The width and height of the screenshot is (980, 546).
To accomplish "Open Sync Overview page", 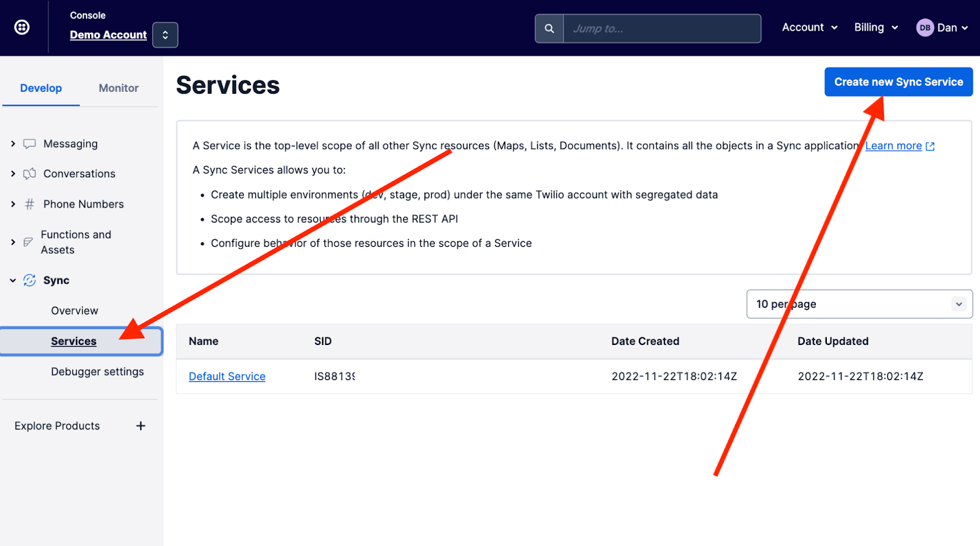I will (75, 311).
